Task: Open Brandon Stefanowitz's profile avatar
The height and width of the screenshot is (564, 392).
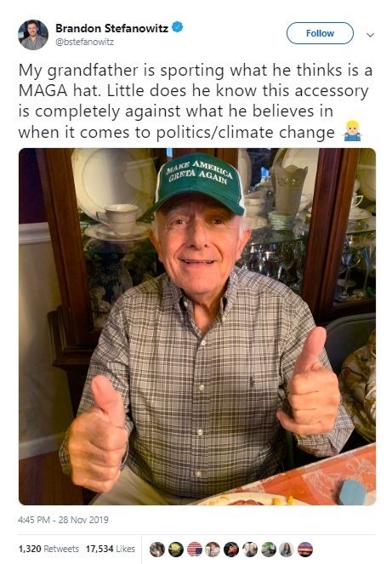Action: 33,35
